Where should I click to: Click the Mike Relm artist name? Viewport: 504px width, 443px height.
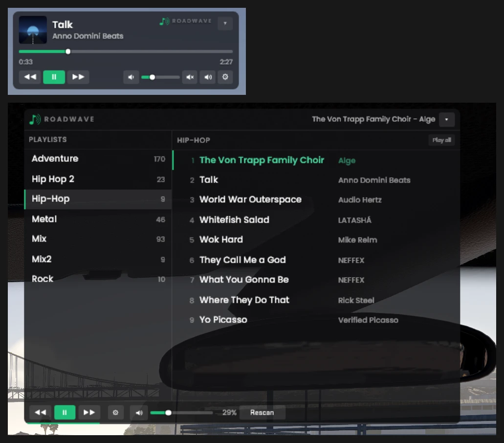pyautogui.click(x=357, y=240)
